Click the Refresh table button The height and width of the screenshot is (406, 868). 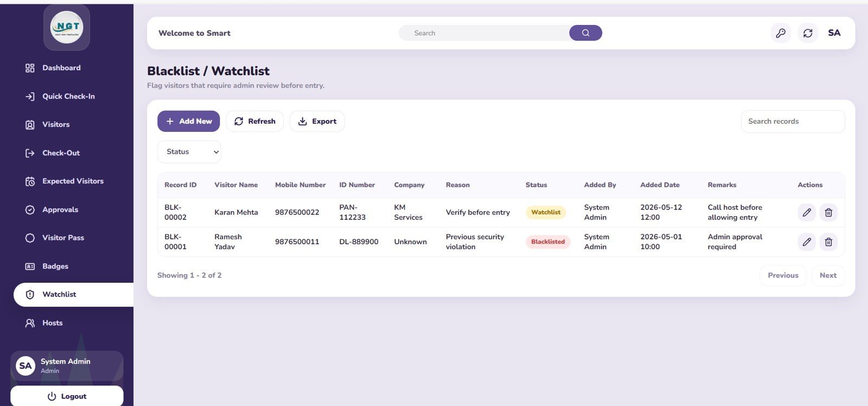[x=254, y=121]
